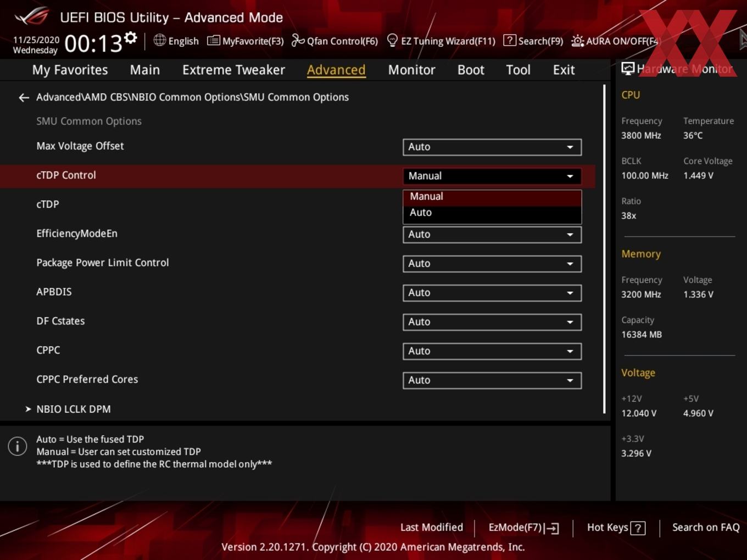Click the Core Voltage 1.449 V value

(x=698, y=176)
